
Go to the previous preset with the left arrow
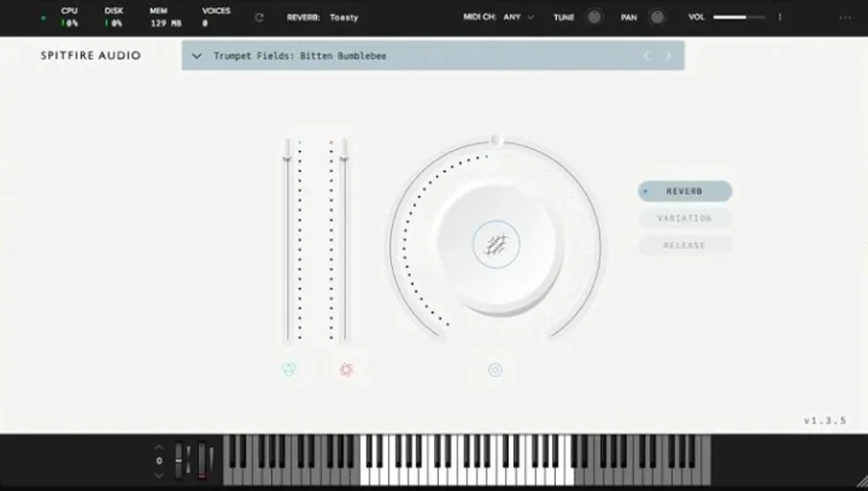(647, 56)
